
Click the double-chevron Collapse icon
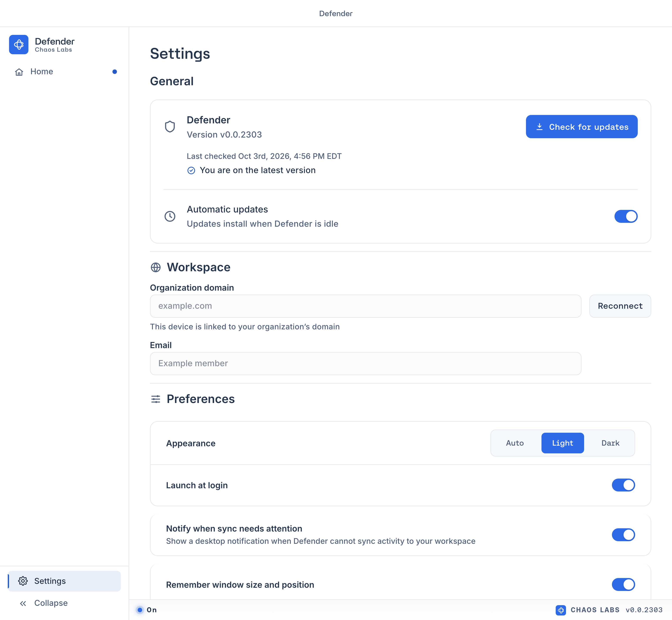[23, 604]
